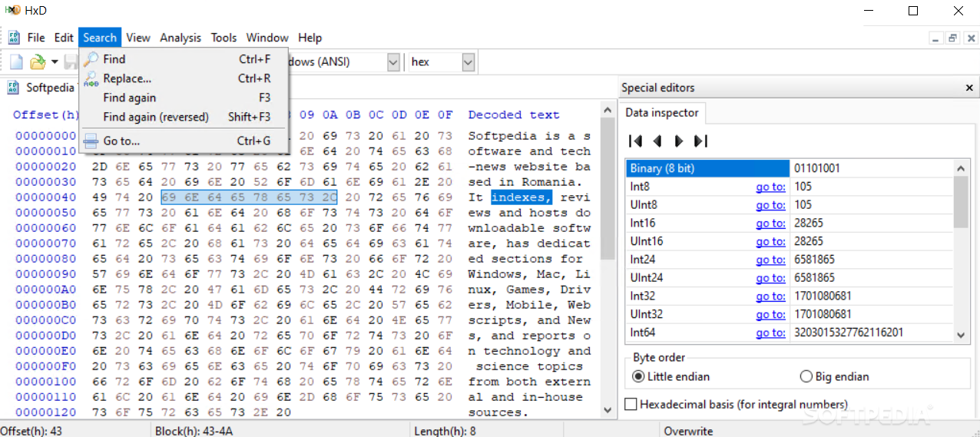Screen dimensions: 980x437
Task: Click the Find magnifier icon in Search menu
Action: tap(91, 59)
